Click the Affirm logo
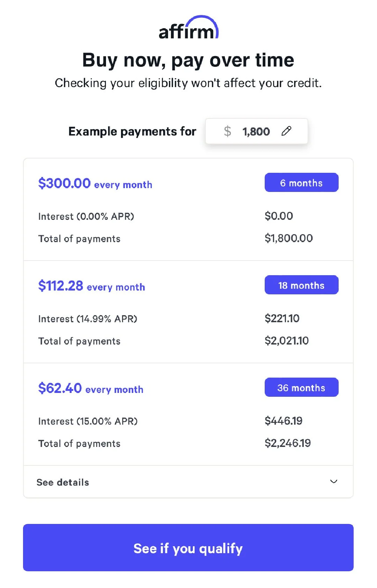The width and height of the screenshot is (377, 588). (188, 28)
